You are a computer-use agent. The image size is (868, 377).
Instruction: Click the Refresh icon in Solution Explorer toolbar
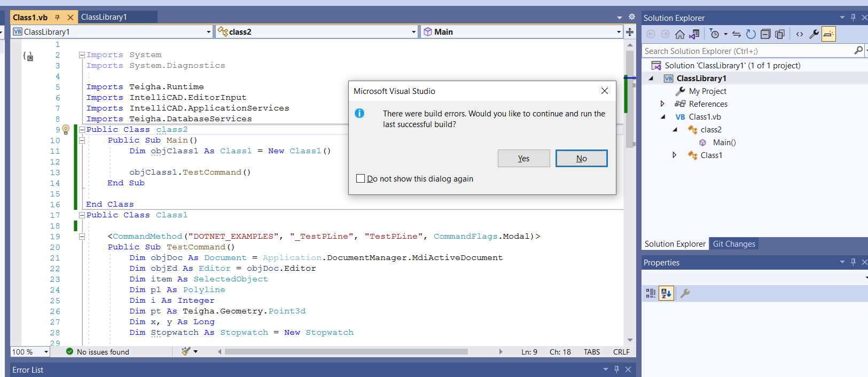coord(750,34)
